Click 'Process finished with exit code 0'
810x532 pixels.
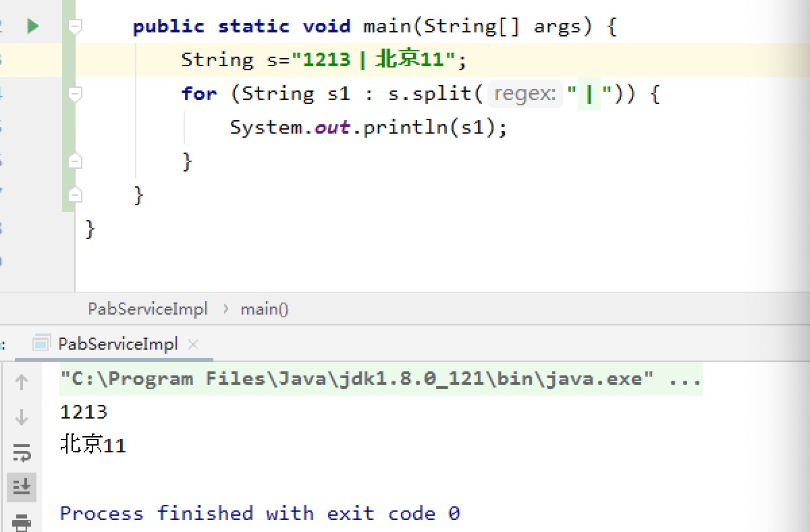click(260, 513)
